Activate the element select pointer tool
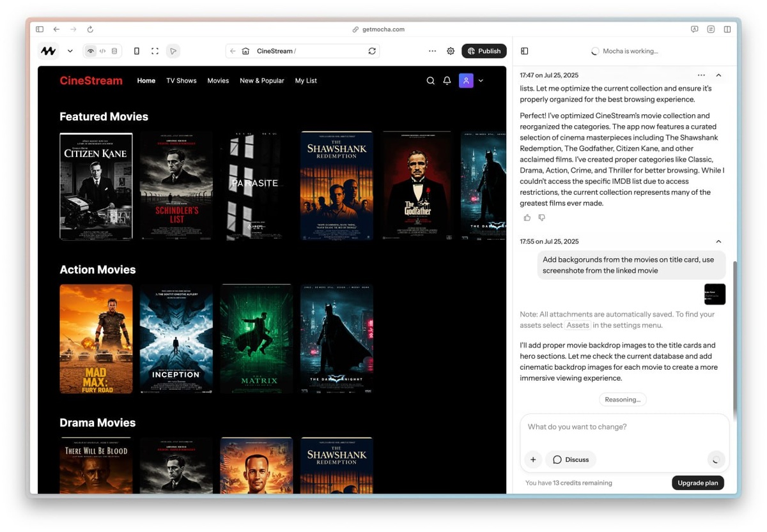This screenshot has width=767, height=532. click(x=173, y=51)
